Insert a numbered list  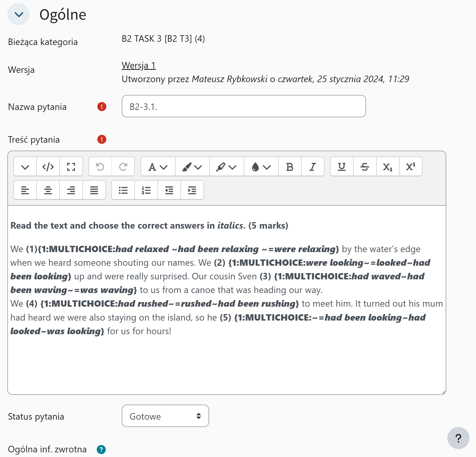coord(146,190)
